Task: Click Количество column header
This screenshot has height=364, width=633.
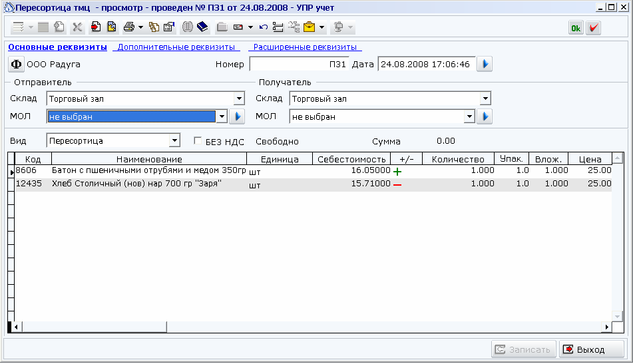Action: pos(458,159)
